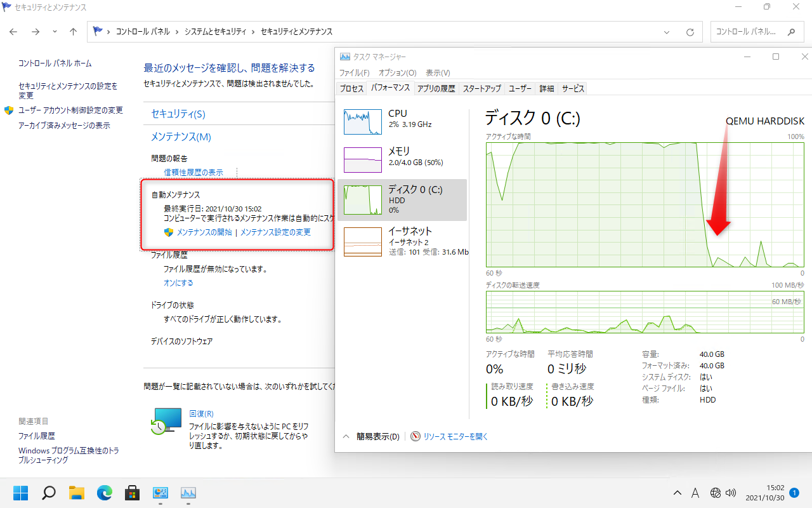Go up one level with up arrow
Image resolution: width=812 pixels, height=508 pixels.
[x=74, y=32]
